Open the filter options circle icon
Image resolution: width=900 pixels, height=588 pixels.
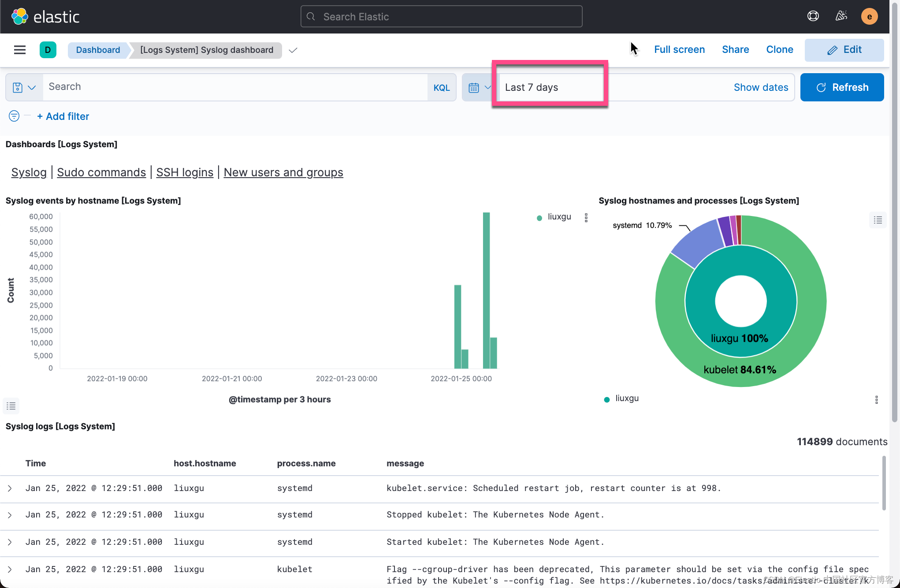14,116
